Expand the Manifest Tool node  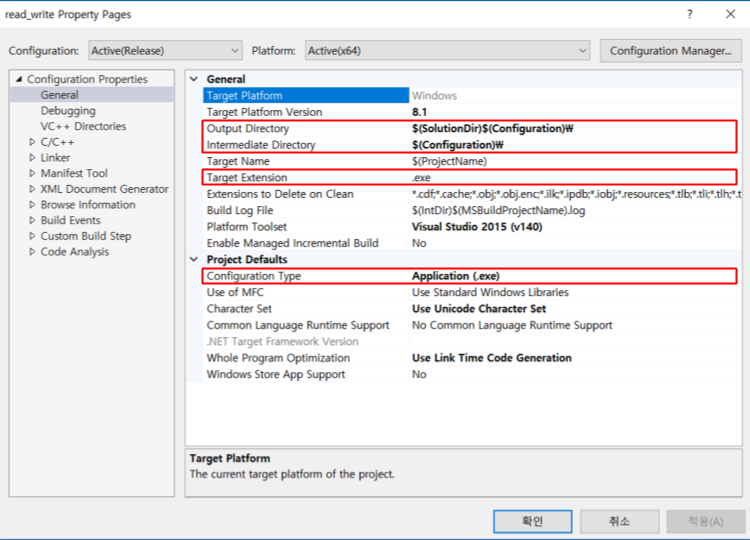click(x=33, y=173)
